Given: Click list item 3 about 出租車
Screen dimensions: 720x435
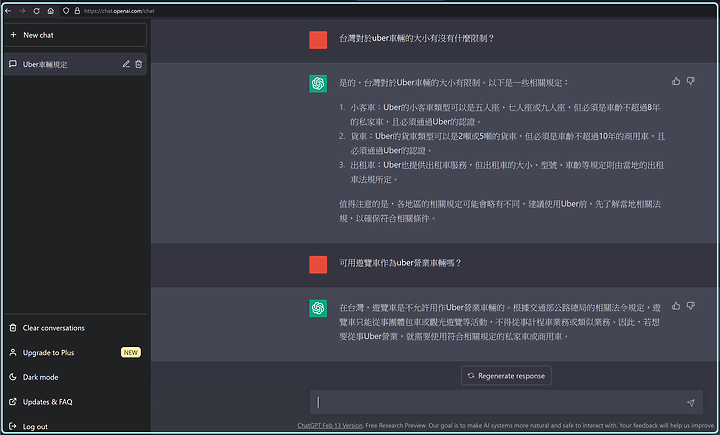Looking at the screenshot, I should [502, 172].
